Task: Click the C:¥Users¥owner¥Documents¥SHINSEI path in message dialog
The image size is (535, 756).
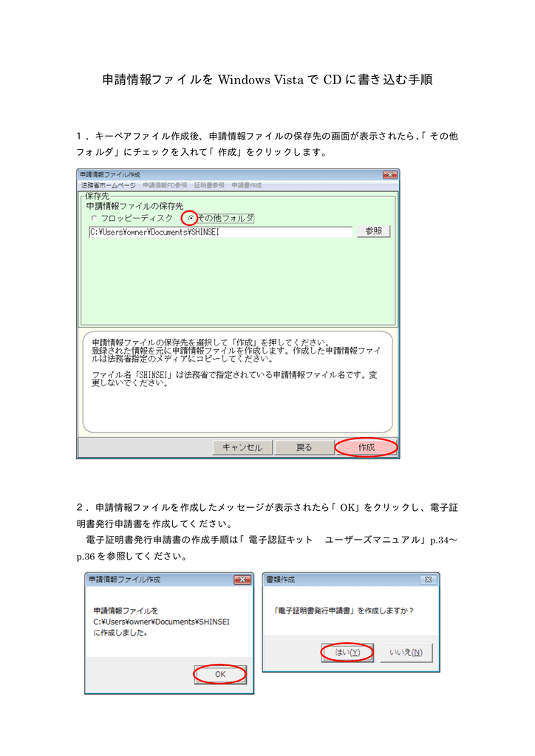Action: 162,622
